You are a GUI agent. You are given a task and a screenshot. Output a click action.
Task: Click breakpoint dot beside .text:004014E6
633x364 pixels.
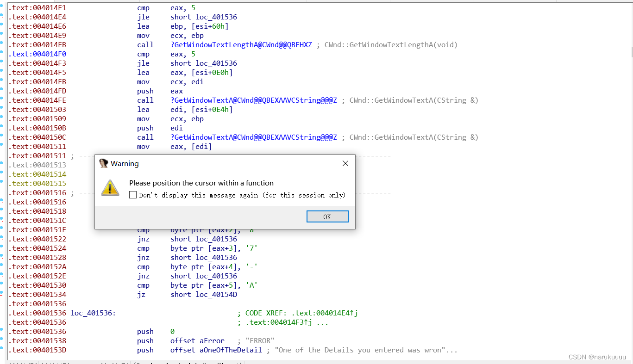click(x=2, y=25)
